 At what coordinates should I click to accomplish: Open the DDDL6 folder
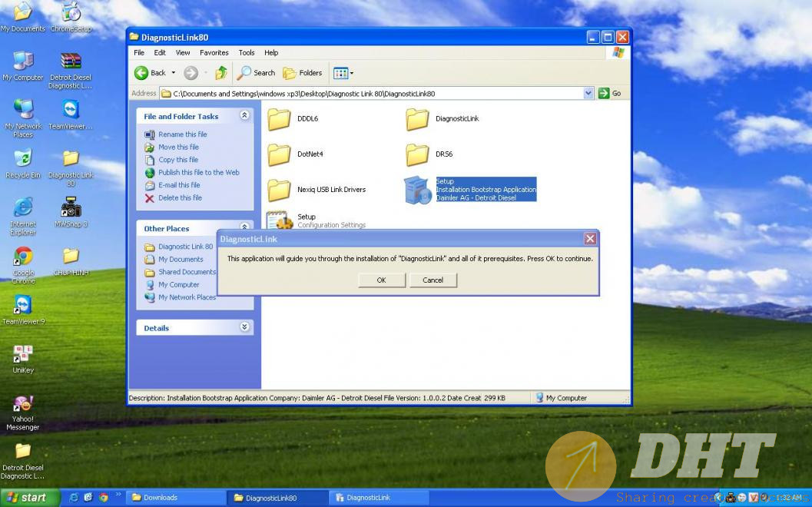coord(280,119)
